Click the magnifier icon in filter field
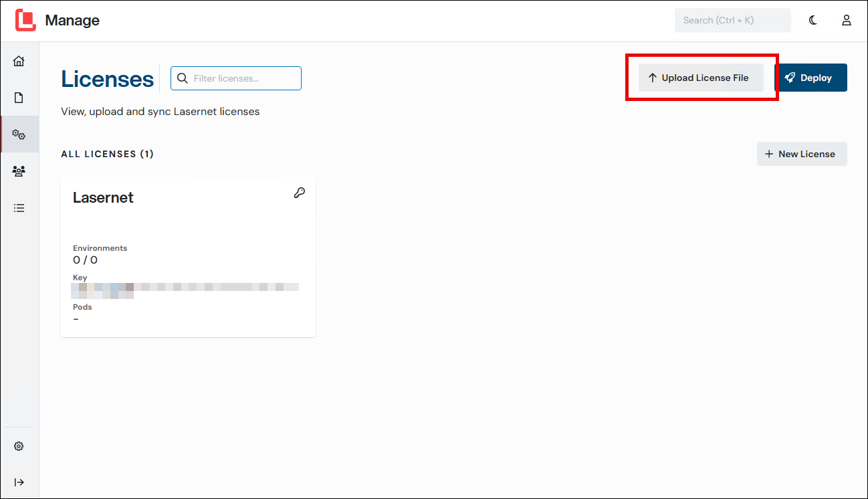 point(182,78)
